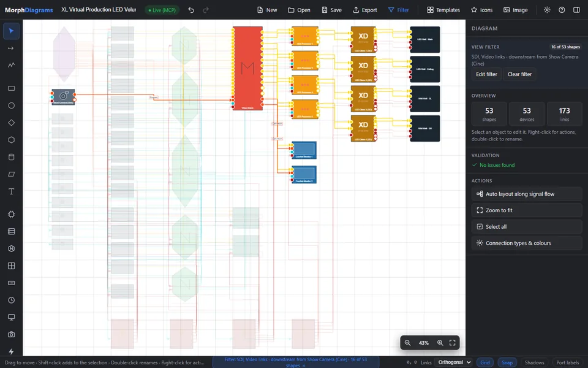
Task: Redo the last undone action
Action: coord(206,10)
